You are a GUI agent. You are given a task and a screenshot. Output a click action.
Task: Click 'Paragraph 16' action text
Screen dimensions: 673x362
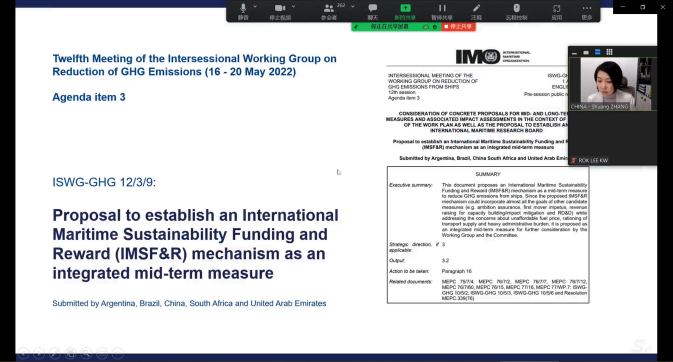(x=457, y=271)
